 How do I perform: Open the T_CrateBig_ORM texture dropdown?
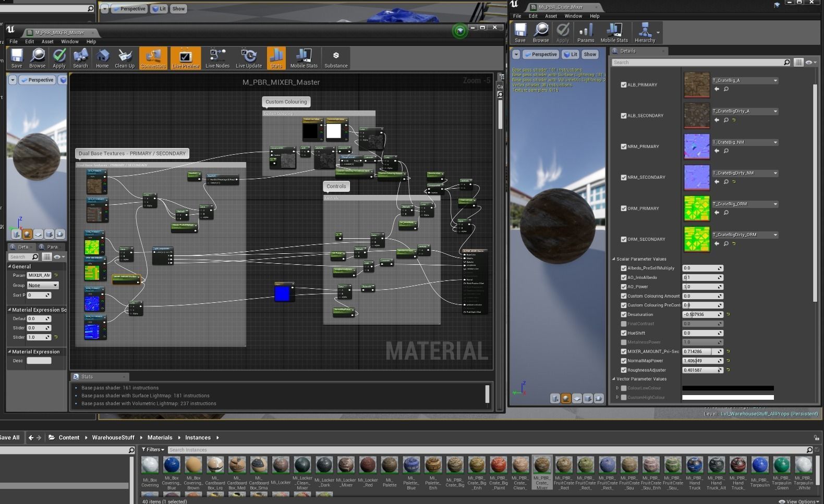745,204
